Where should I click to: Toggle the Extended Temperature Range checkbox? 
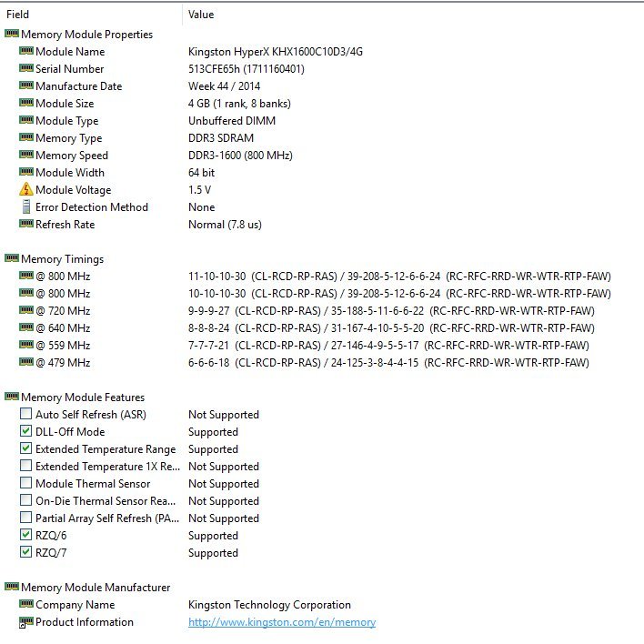point(25,448)
